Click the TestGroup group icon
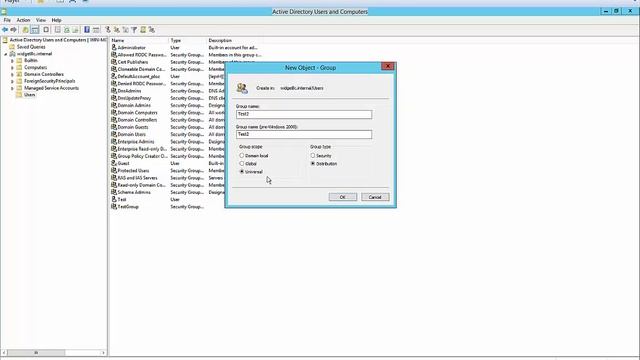 (114, 207)
